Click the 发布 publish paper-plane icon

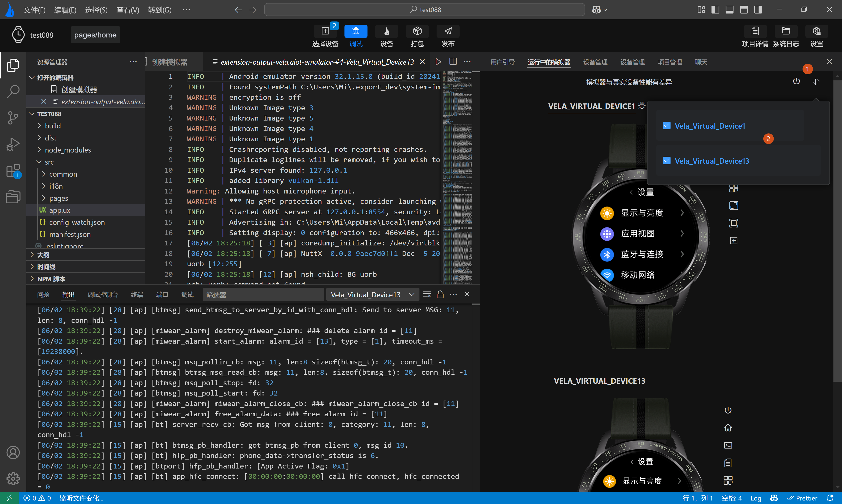coord(448,31)
